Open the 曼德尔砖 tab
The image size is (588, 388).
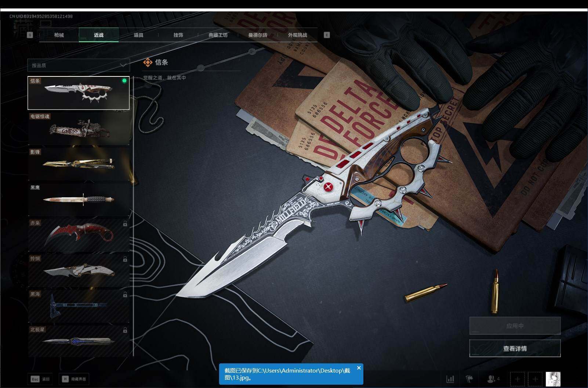258,35
